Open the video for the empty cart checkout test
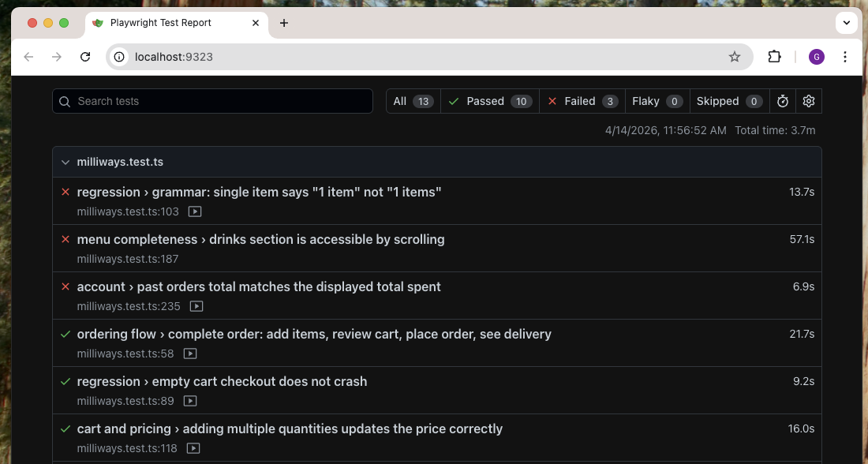 [x=189, y=401]
